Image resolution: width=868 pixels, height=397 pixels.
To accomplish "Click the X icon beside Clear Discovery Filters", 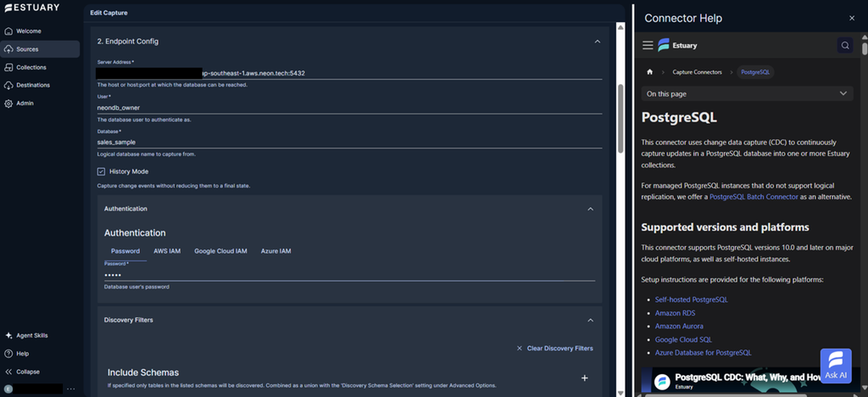I will click(520, 349).
